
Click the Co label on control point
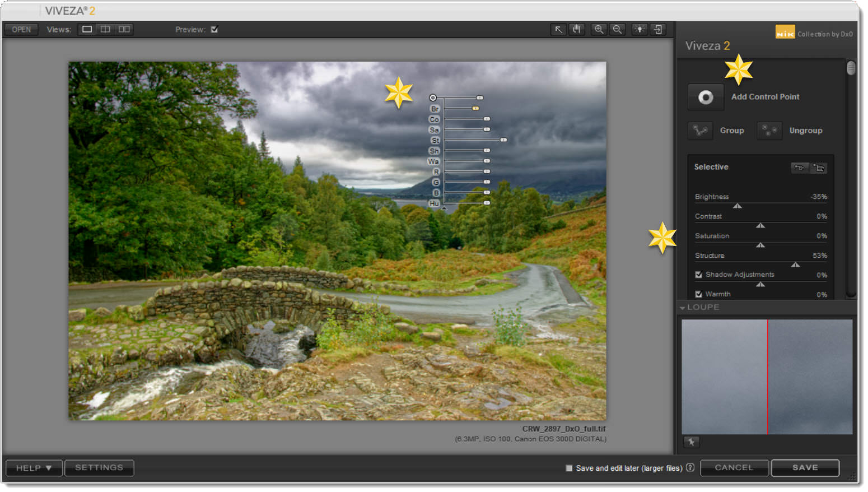(435, 119)
